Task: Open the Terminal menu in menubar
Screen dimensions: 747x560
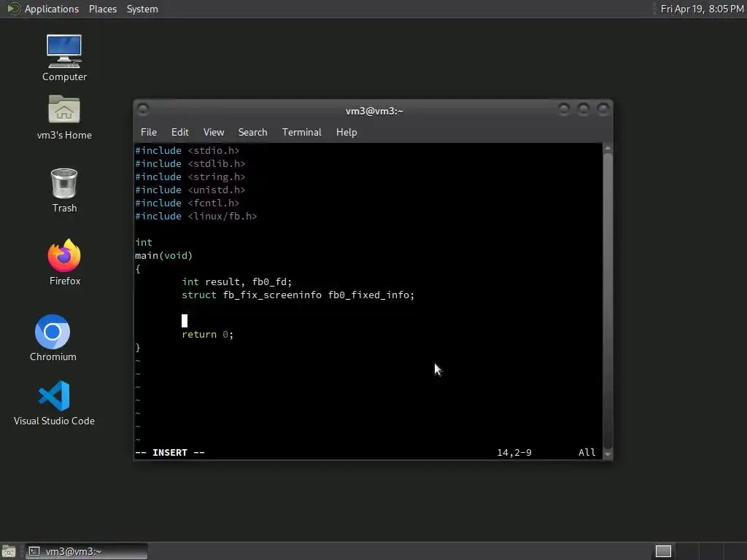Action: pos(301,133)
